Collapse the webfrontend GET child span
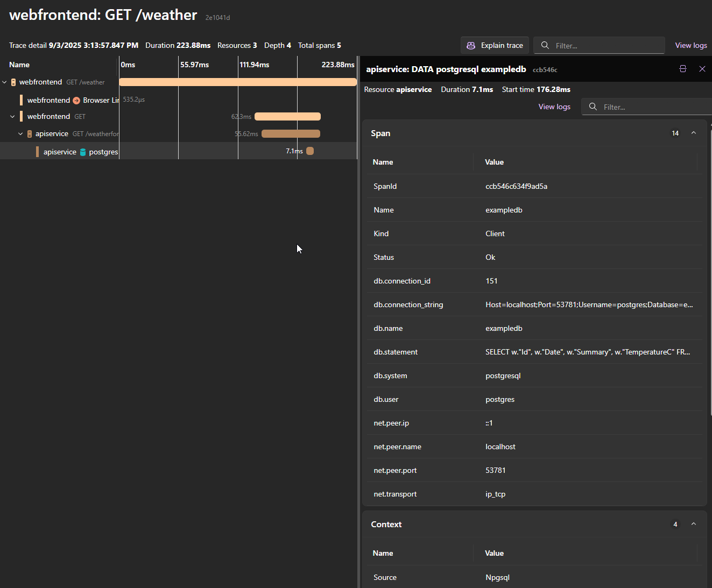 [12, 116]
